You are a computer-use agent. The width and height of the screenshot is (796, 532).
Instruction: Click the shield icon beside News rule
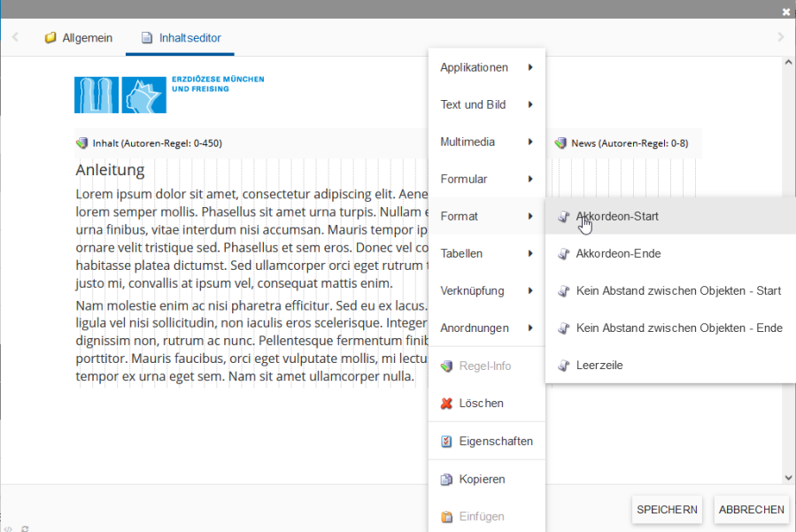(x=560, y=143)
